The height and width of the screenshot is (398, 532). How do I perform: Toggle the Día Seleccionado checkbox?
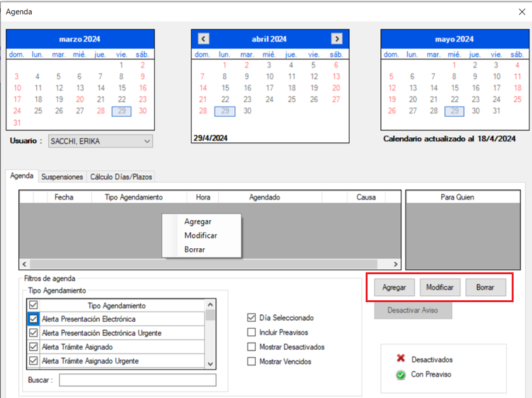252,318
